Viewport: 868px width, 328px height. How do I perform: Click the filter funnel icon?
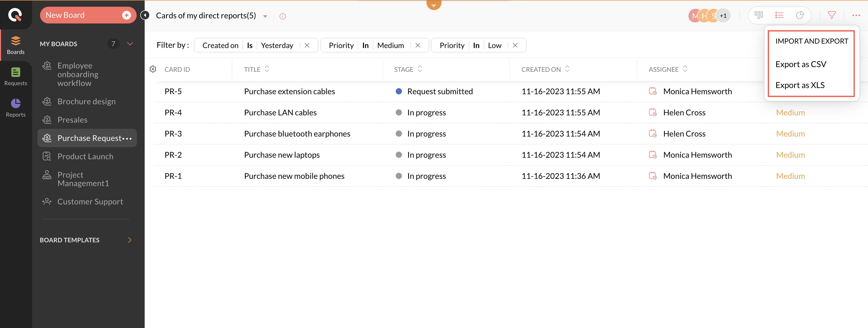(x=831, y=15)
